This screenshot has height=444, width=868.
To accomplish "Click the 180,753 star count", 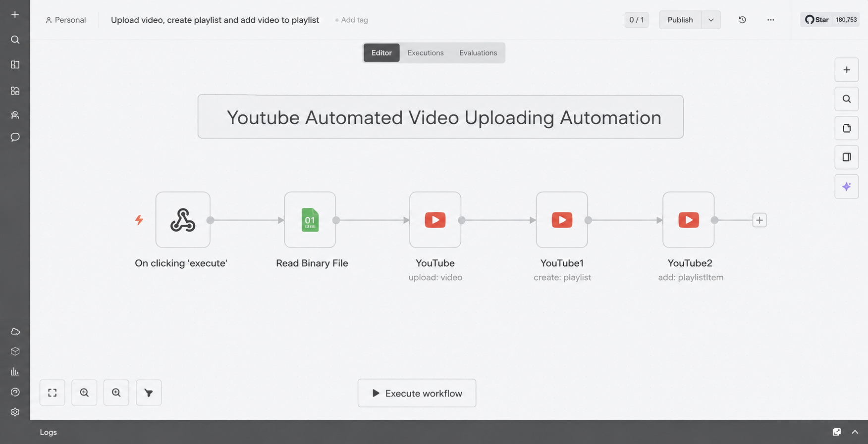I will coord(846,20).
